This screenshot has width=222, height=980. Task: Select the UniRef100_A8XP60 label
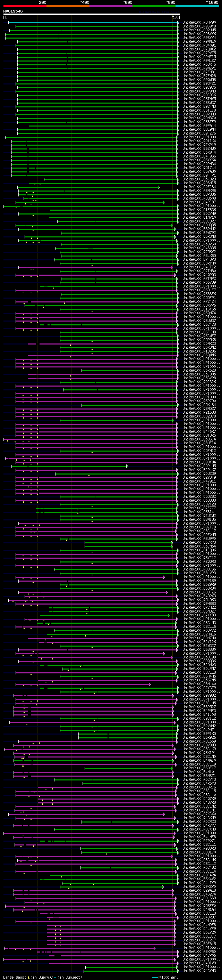(199, 951)
